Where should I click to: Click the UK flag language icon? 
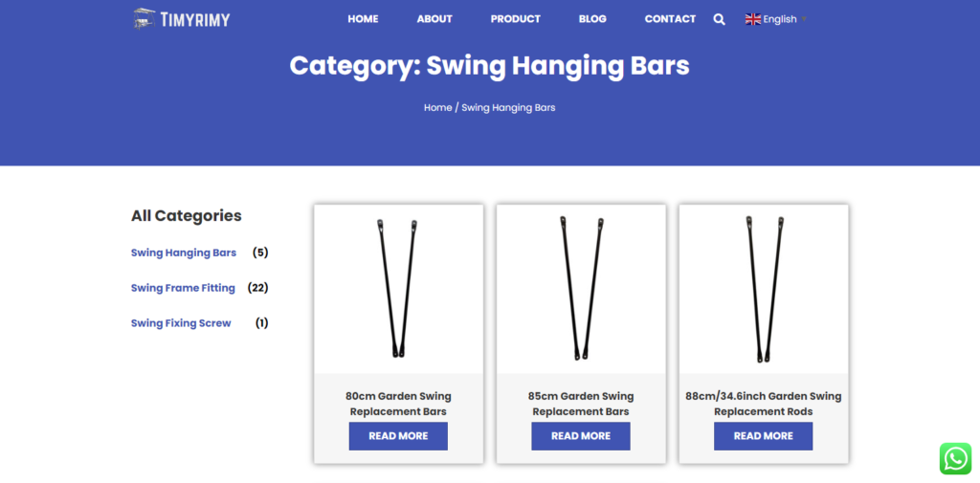point(753,19)
